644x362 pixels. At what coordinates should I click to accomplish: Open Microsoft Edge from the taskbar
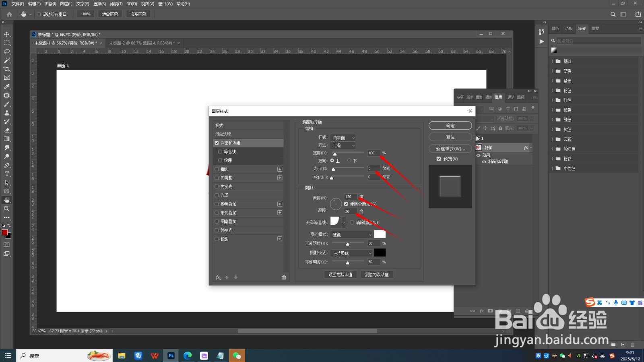pos(188,356)
